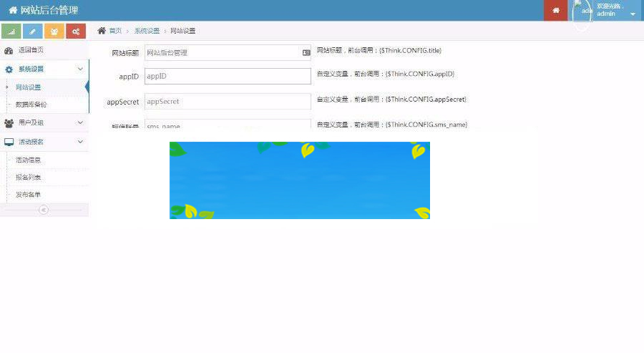Collapse the 系统设置 sidebar section
This screenshot has height=353, width=644.
[x=79, y=69]
